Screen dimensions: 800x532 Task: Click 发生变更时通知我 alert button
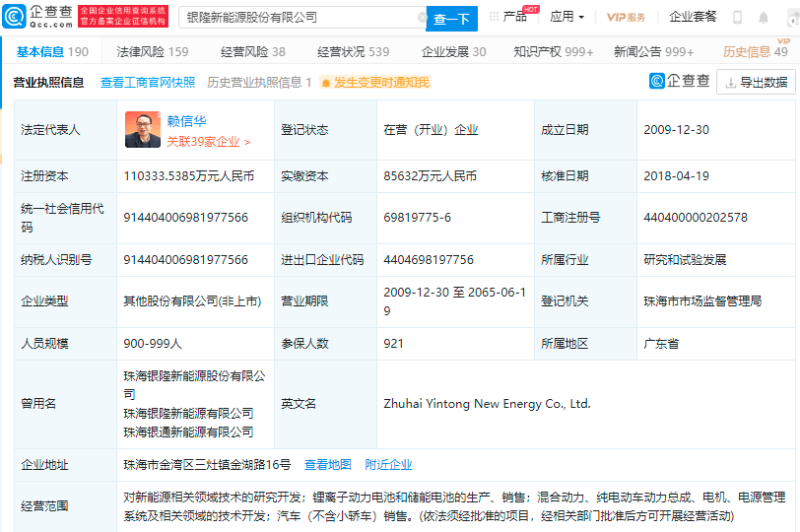375,82
